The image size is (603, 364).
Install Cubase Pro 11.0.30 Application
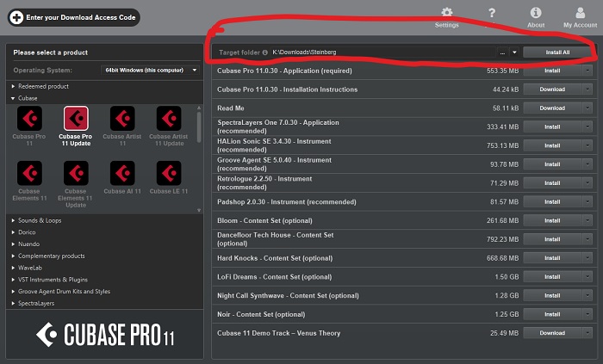click(x=552, y=71)
